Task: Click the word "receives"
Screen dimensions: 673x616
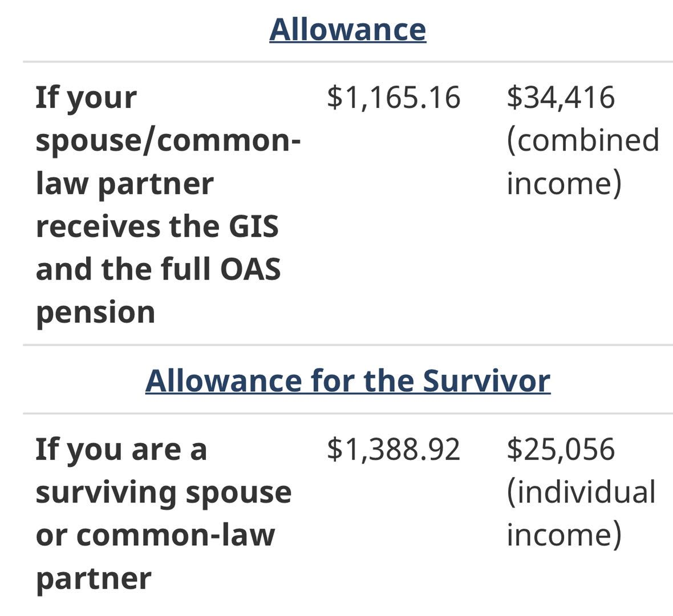Action: 97,226
